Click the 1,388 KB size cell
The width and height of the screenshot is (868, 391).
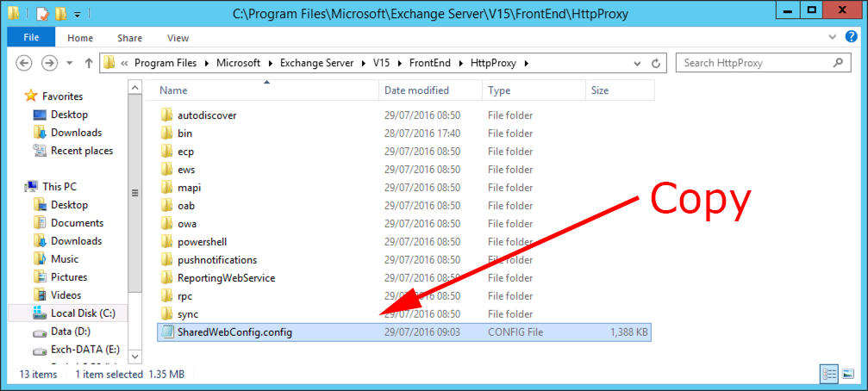tap(628, 332)
